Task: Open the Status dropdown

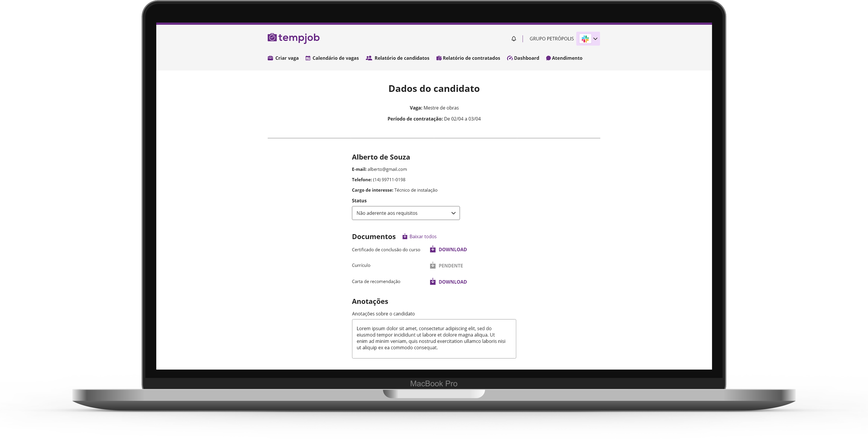Action: pyautogui.click(x=401, y=213)
